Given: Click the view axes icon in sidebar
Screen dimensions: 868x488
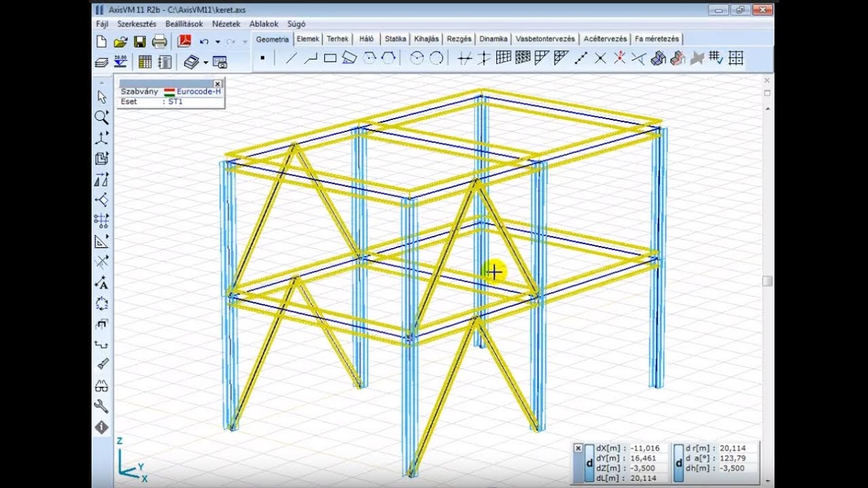Looking at the screenshot, I should coord(102,138).
